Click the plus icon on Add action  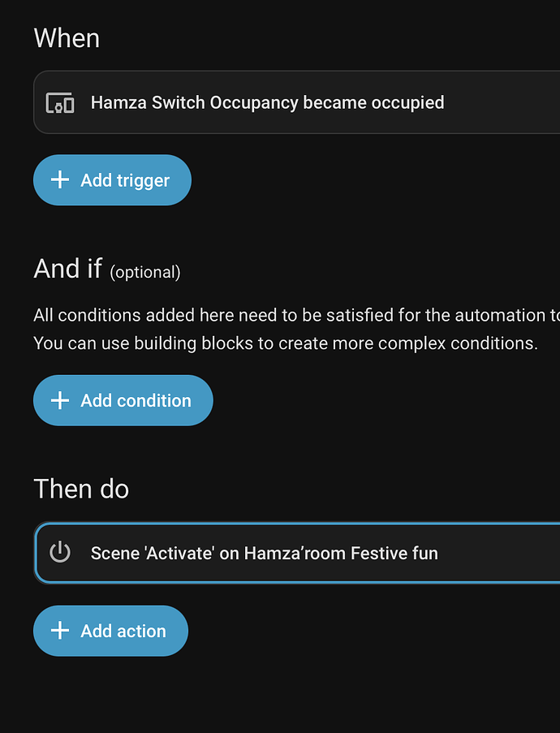[x=60, y=631]
